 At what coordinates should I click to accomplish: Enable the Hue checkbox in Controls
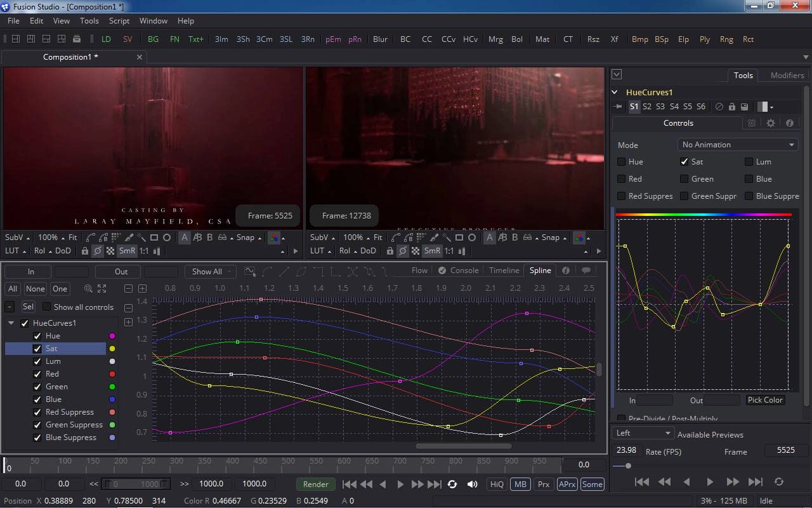point(622,161)
